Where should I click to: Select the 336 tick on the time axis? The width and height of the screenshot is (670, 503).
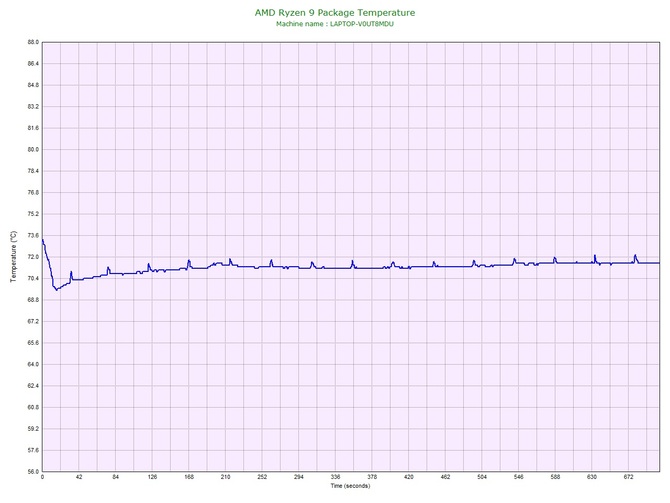coord(335,477)
